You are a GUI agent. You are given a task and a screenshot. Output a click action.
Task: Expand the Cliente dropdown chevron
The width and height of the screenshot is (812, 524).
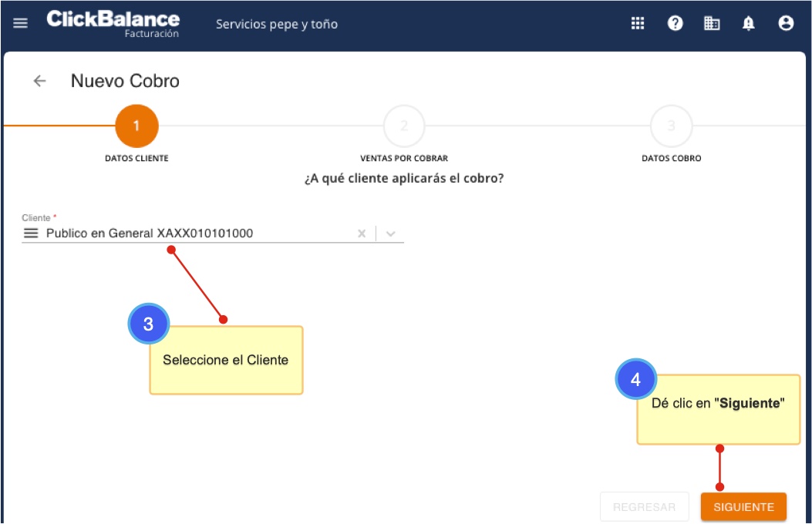pos(391,233)
